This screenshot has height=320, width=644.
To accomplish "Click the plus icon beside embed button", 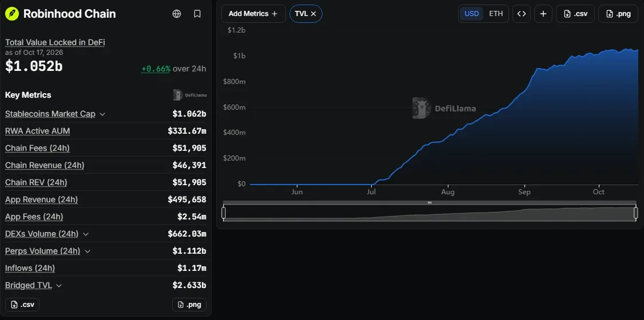I will [x=543, y=14].
